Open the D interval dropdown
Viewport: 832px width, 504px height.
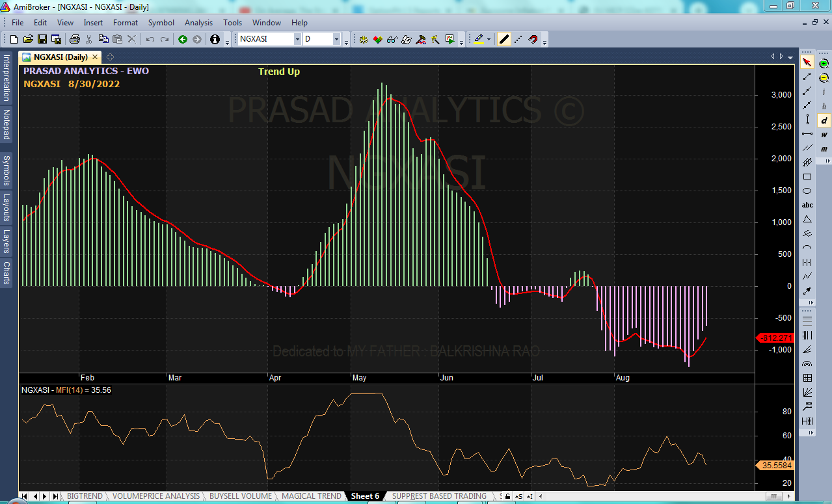[x=337, y=39]
